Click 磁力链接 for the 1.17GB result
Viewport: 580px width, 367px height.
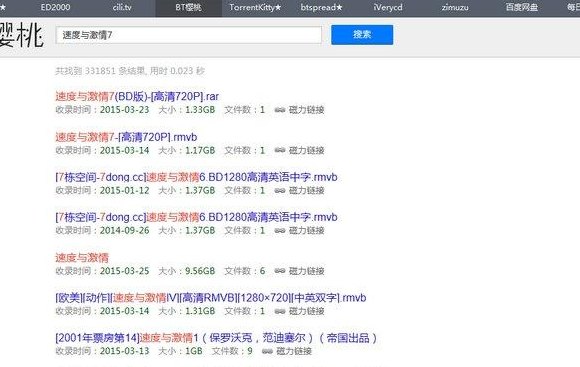(x=306, y=151)
